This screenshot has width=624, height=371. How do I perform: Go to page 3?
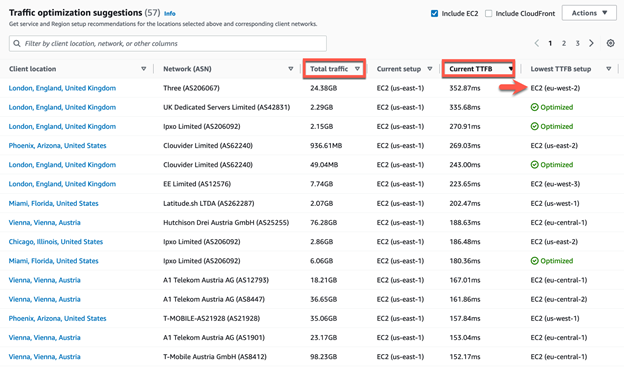coord(577,43)
